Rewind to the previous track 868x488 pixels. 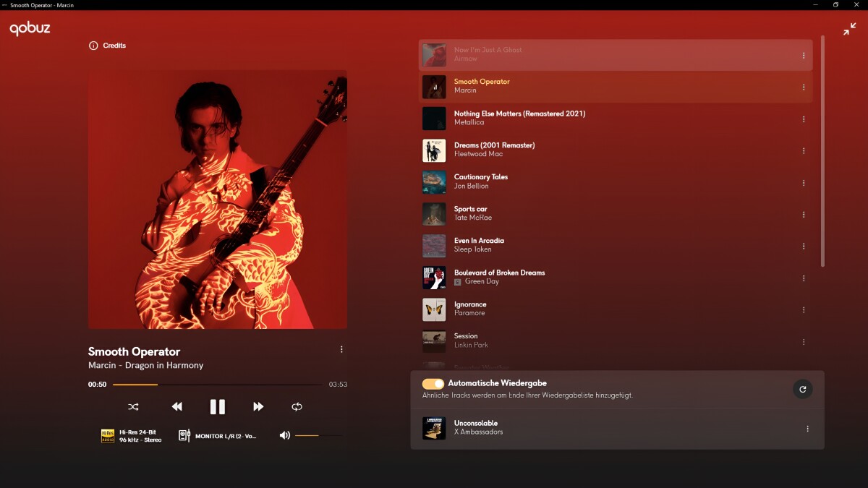tap(176, 406)
